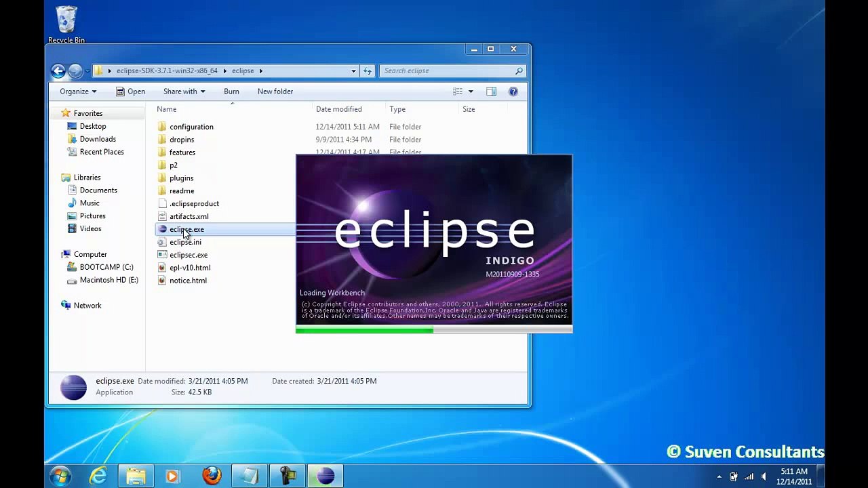This screenshot has height=488, width=868.
Task: Click eclipse-SDK-3.7.1-win32-x86_64 in the address bar
Action: (167, 70)
